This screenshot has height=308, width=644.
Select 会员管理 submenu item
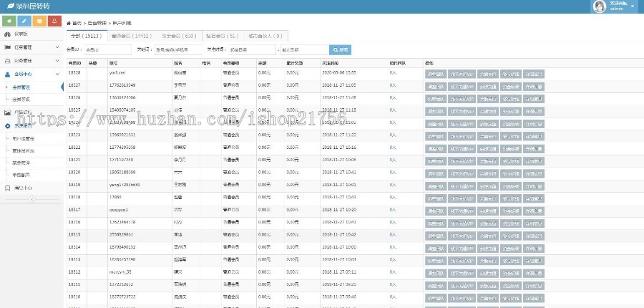tap(21, 87)
